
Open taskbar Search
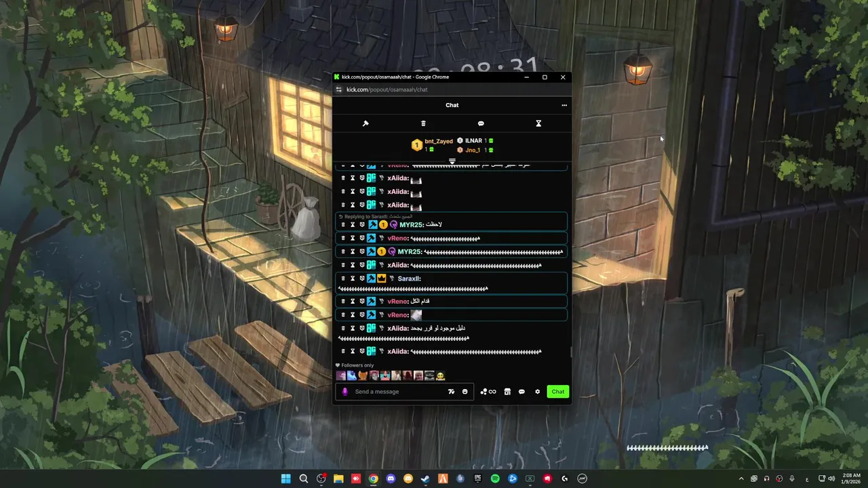[304, 479]
